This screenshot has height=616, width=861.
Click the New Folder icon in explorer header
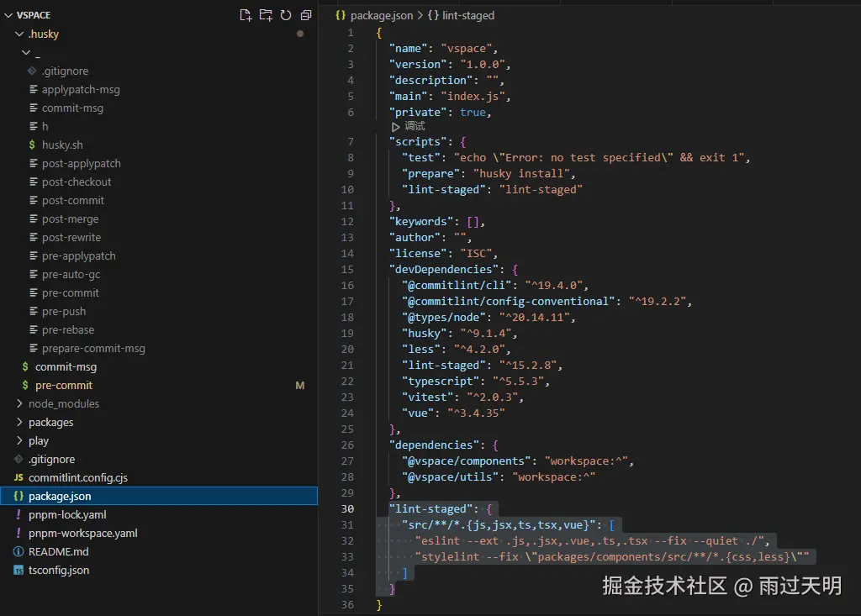pos(266,15)
